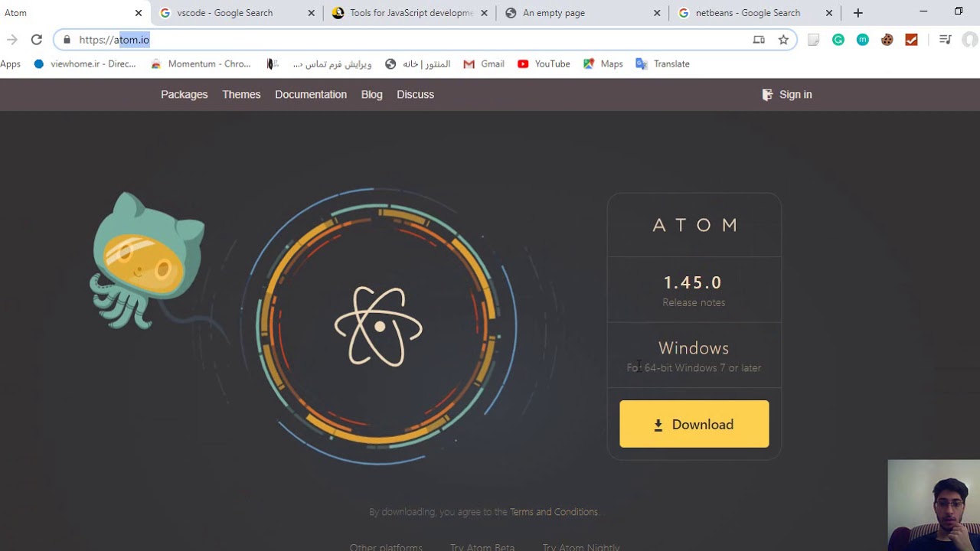Open a new tab with plus icon

pyautogui.click(x=858, y=13)
